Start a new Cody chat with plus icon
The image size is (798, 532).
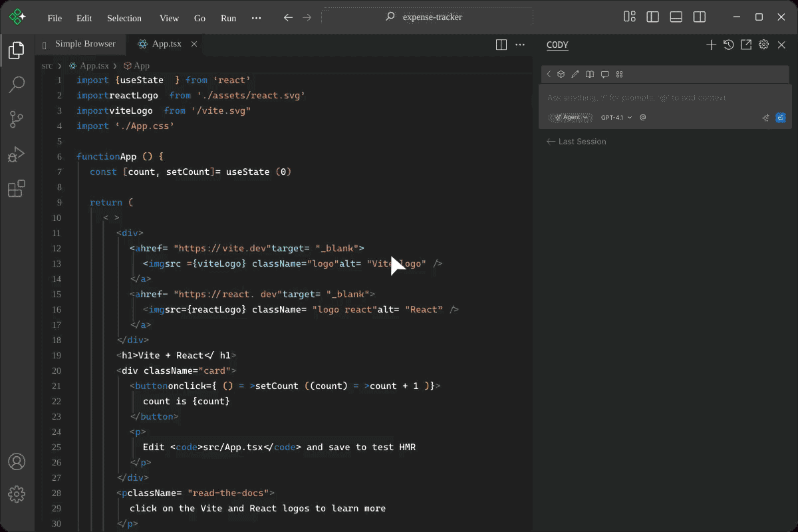point(711,45)
